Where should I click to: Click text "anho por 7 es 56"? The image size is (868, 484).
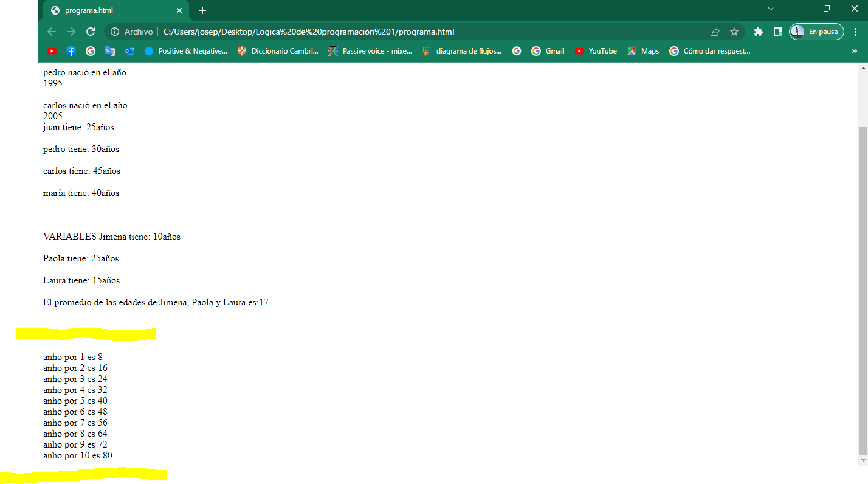[x=75, y=423]
